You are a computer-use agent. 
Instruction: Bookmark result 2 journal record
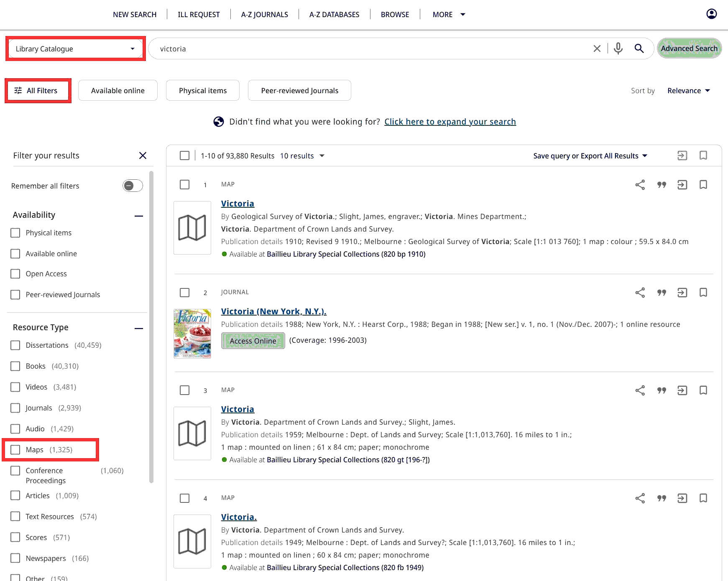703,293
